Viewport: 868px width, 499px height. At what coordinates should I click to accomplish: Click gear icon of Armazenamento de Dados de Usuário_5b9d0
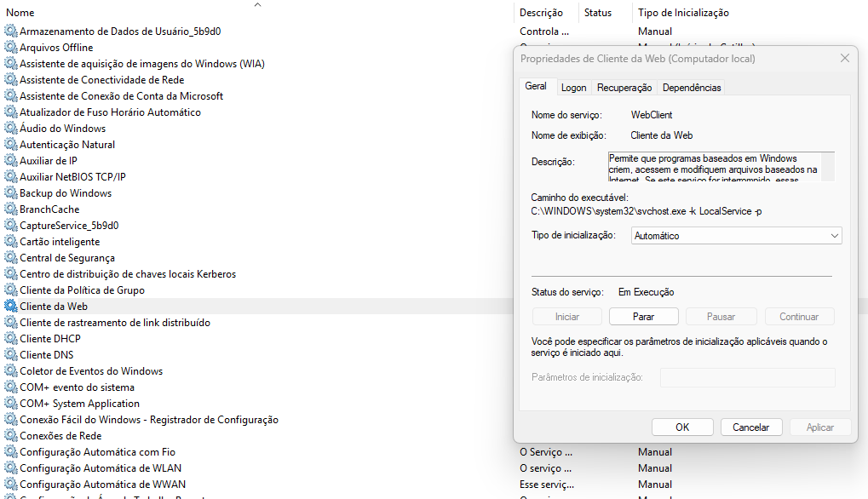pyautogui.click(x=10, y=32)
